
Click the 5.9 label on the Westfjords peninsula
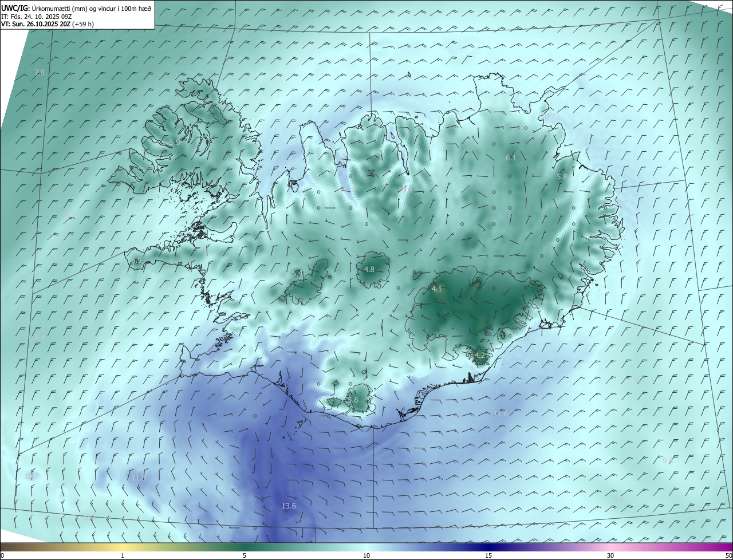click(175, 141)
